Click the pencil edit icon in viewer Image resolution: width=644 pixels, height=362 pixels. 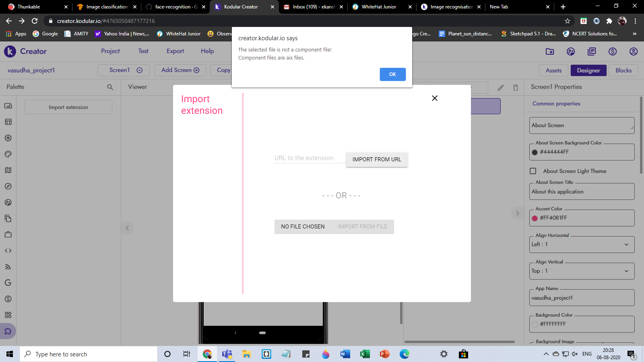[501, 88]
